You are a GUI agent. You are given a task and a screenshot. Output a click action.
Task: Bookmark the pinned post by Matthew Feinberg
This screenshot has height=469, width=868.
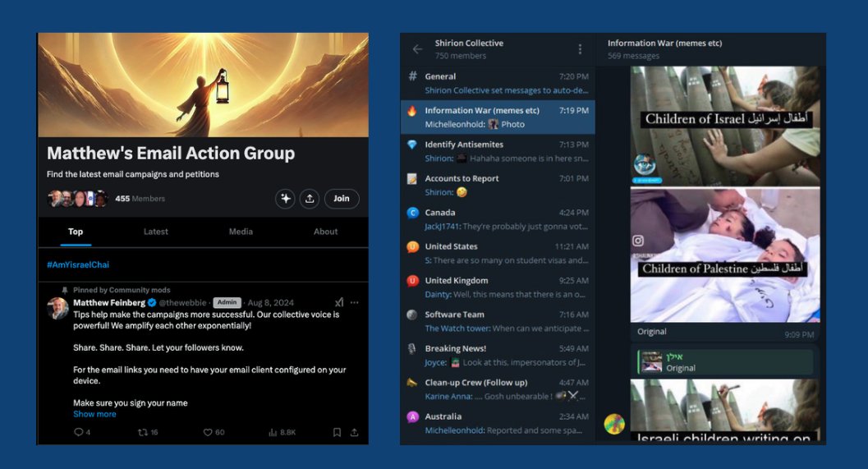coord(337,432)
